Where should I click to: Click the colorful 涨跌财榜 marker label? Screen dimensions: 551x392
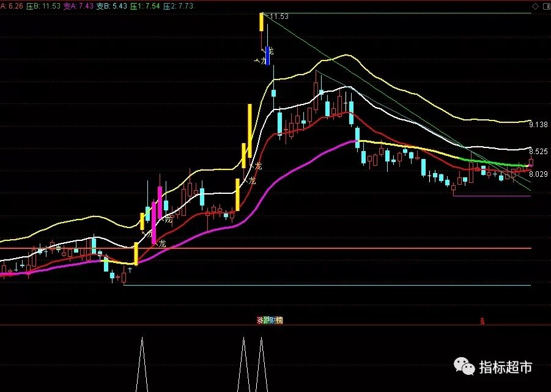(270, 320)
